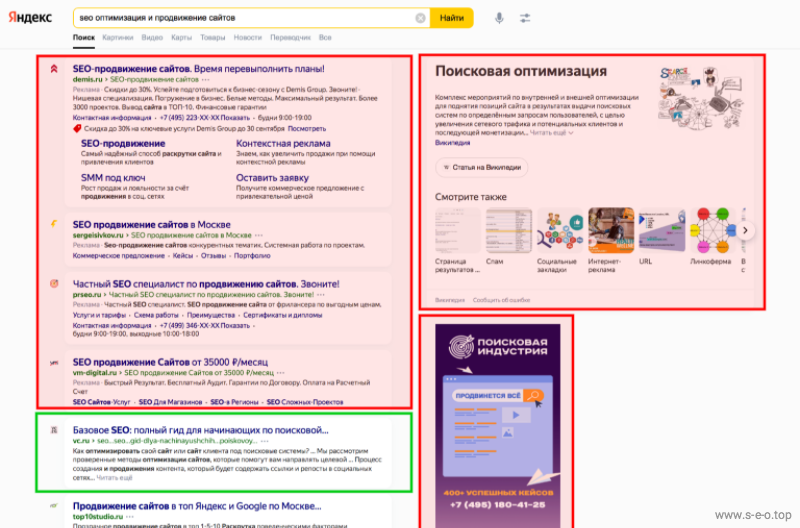This screenshot has width=800, height=528.
Task: Click the vm-digital.ru favicon
Action: pyautogui.click(x=54, y=362)
